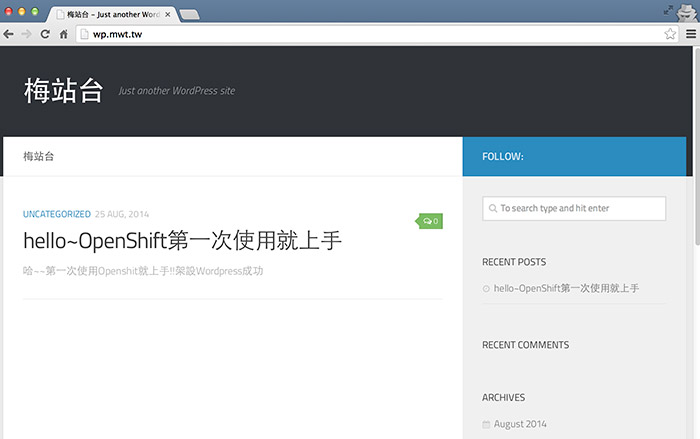This screenshot has width=700, height=439.
Task: Click the green zoom window button
Action: click(35, 11)
